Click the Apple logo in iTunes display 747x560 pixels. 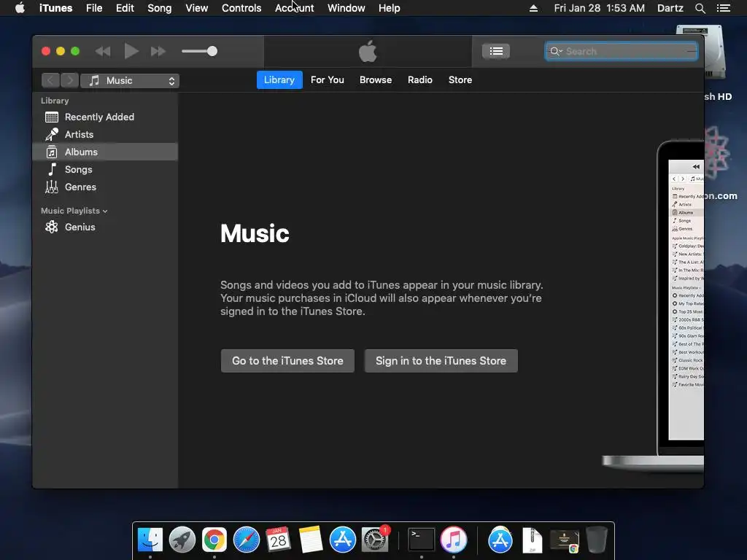[x=368, y=51]
